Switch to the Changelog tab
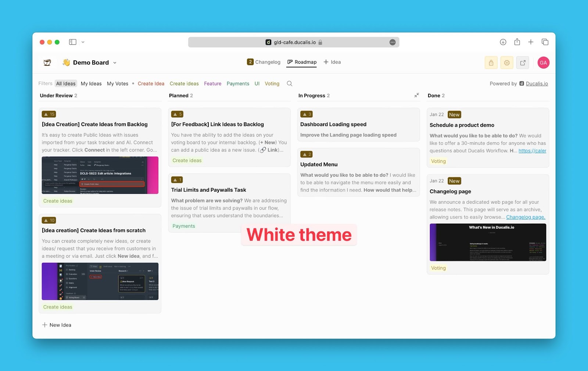 [x=264, y=62]
